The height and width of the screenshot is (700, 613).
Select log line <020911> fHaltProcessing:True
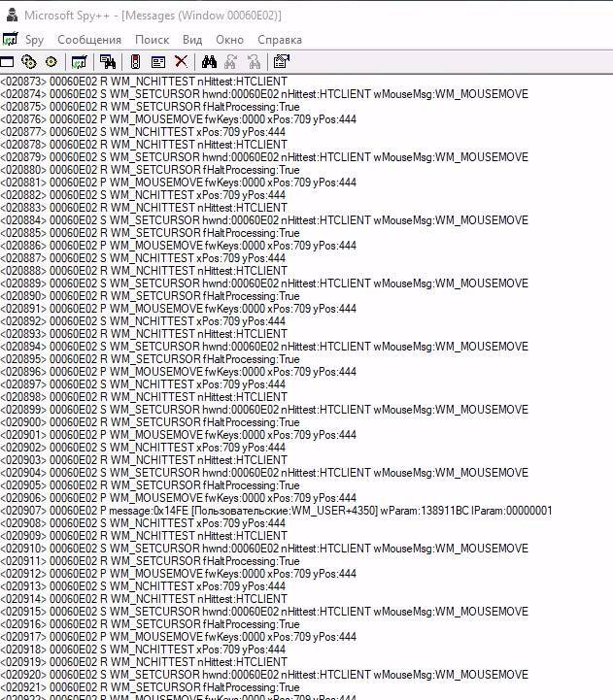(151, 561)
